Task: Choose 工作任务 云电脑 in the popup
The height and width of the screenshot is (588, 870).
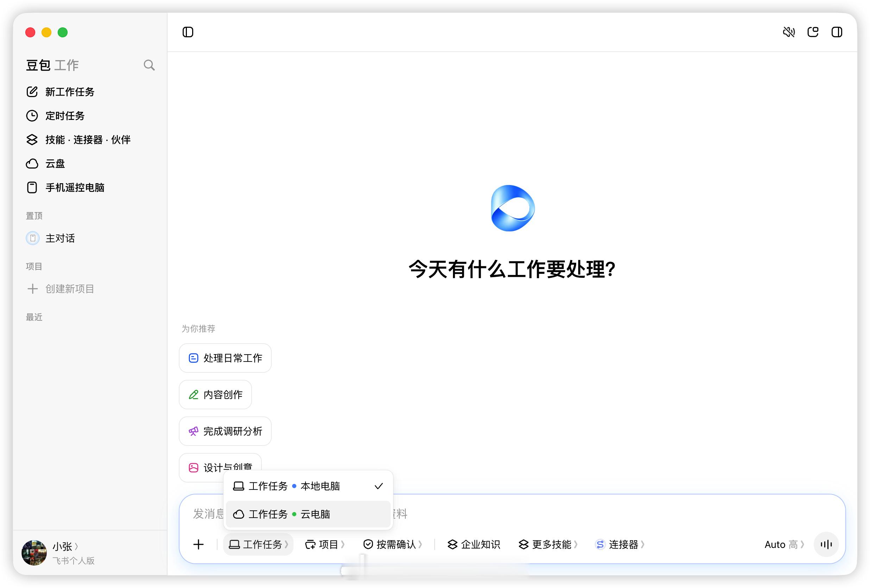Action: click(308, 514)
